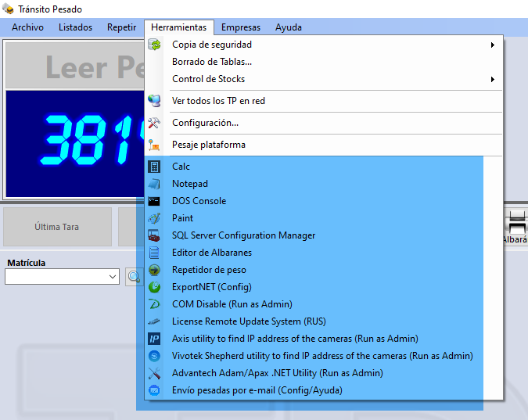Image resolution: width=528 pixels, height=420 pixels.
Task: Click the blue digital weight display
Action: [75, 143]
